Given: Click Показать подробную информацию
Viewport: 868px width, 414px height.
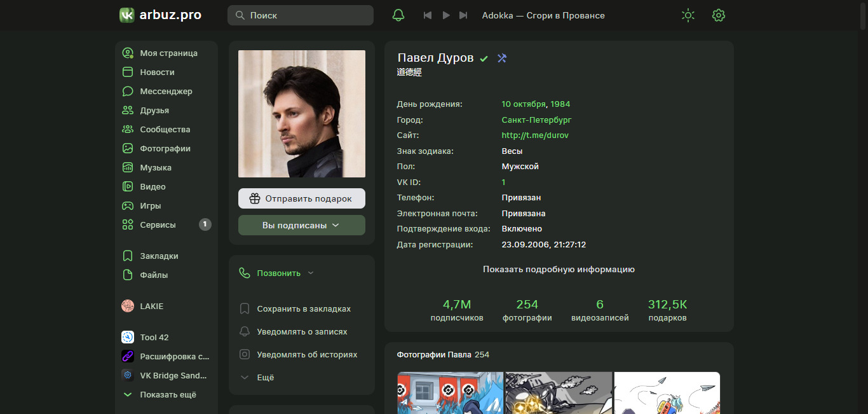Looking at the screenshot, I should 559,270.
